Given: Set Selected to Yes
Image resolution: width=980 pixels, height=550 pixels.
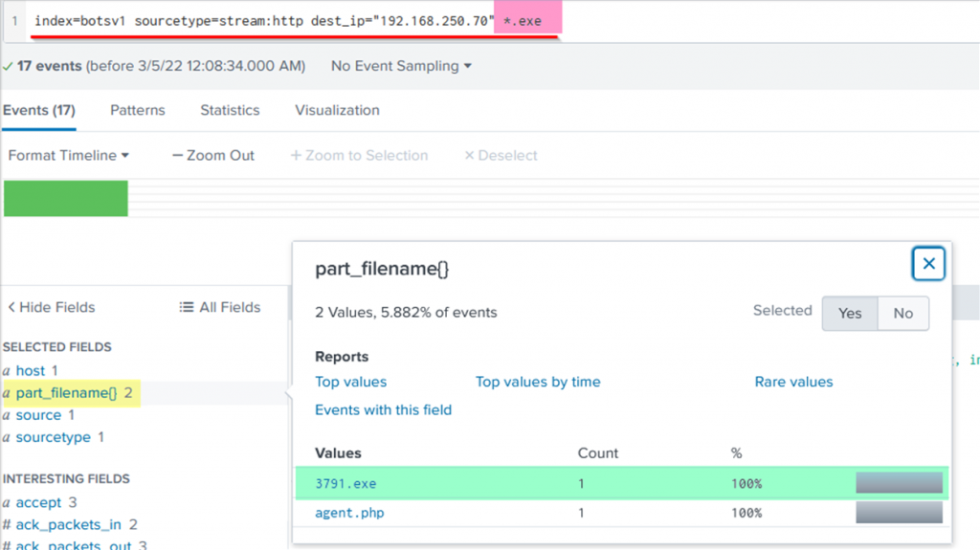Looking at the screenshot, I should click(850, 313).
